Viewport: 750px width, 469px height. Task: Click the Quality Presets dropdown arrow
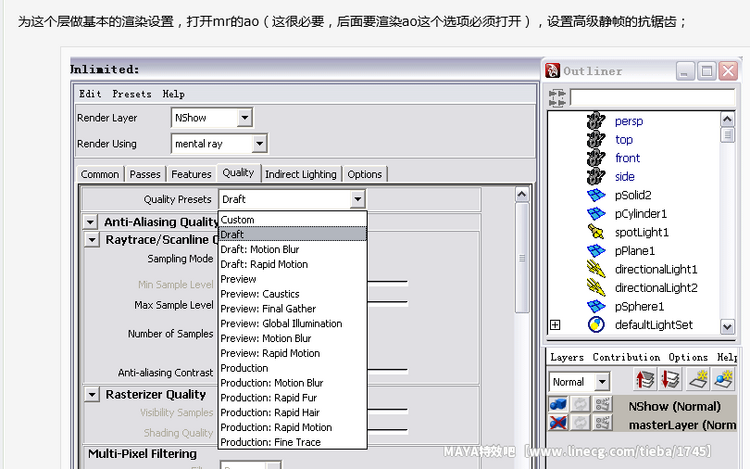point(357,199)
